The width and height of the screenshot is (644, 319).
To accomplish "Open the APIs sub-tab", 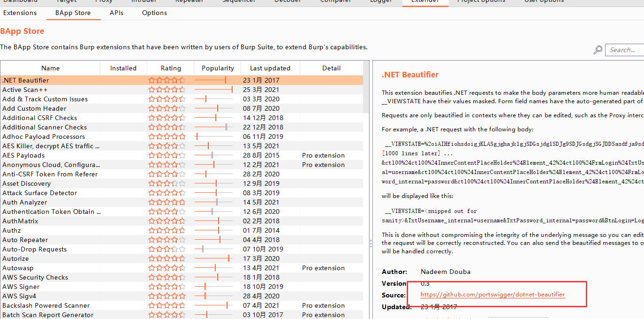I will coord(116,13).
